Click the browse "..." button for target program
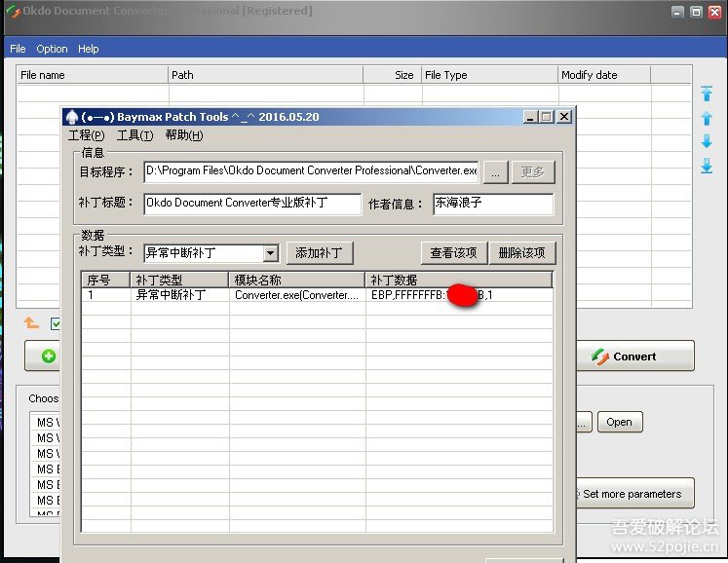Image resolution: width=728 pixels, height=563 pixels. [495, 172]
